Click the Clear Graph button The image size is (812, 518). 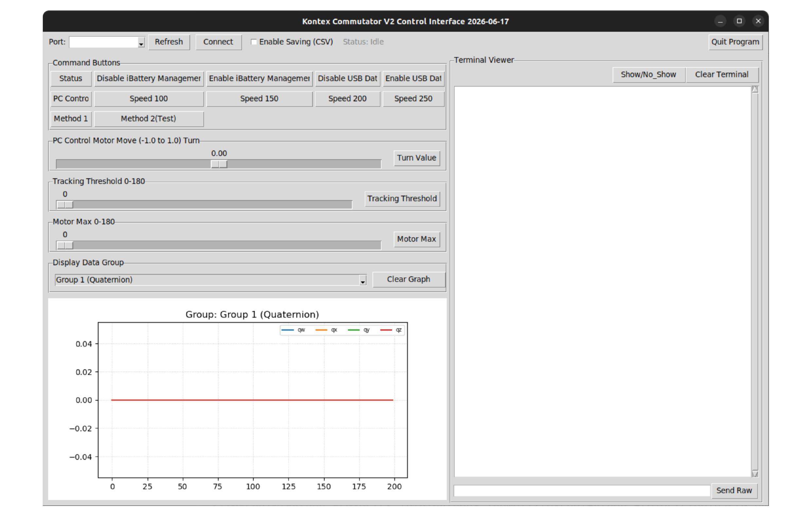[x=409, y=280]
